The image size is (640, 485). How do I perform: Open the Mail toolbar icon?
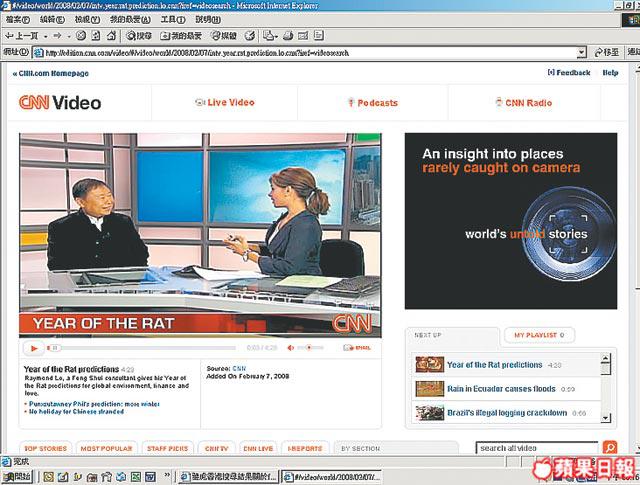click(x=270, y=36)
